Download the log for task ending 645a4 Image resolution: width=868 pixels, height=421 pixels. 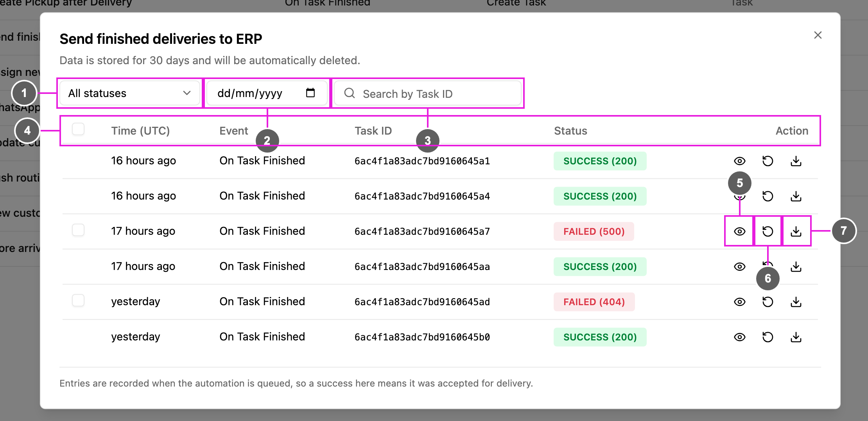point(796,196)
